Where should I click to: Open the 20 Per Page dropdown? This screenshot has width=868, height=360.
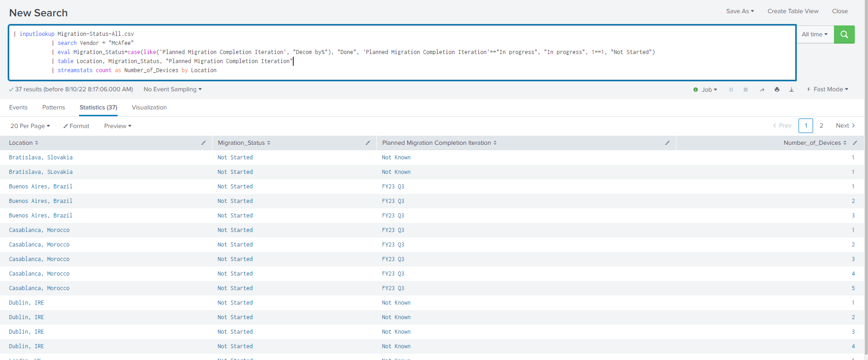coord(30,126)
